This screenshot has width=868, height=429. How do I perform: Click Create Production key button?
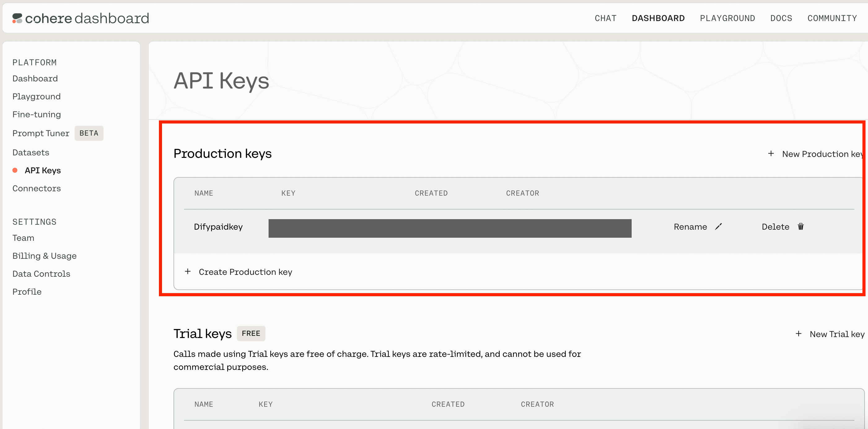(x=245, y=272)
